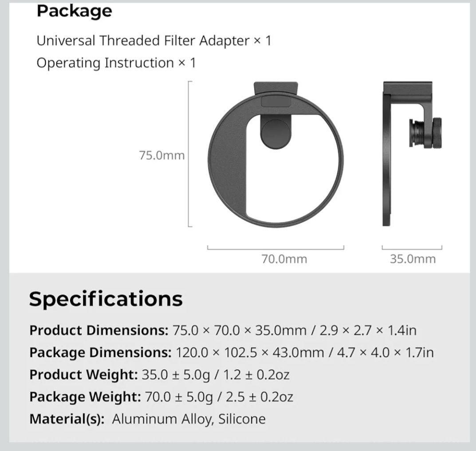Click the side-view adapter image

coord(412,154)
